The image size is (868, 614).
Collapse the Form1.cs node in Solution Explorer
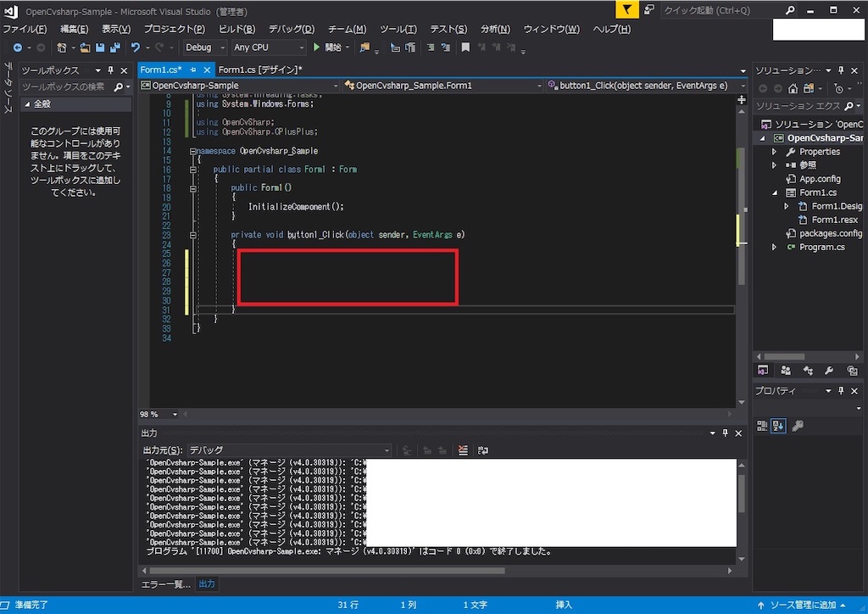(774, 193)
